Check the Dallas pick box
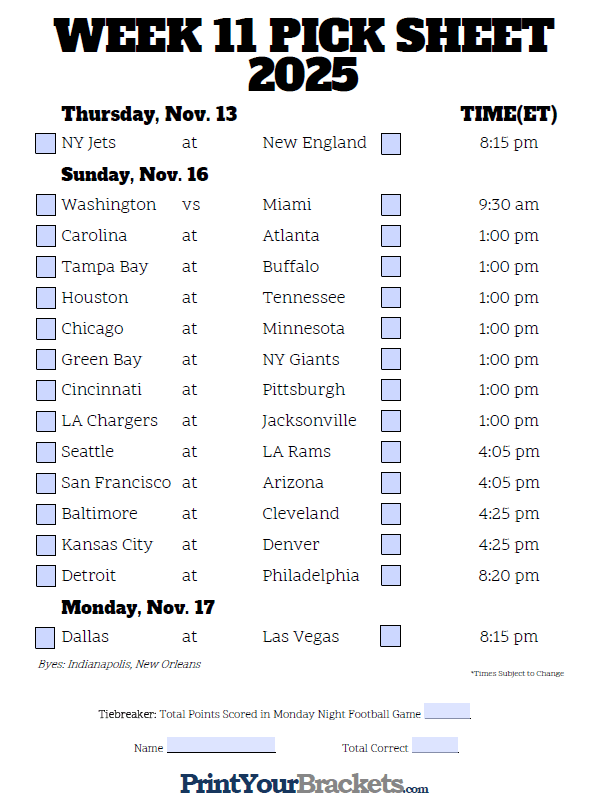Viewport: 616px width, 797px height. 45,638
